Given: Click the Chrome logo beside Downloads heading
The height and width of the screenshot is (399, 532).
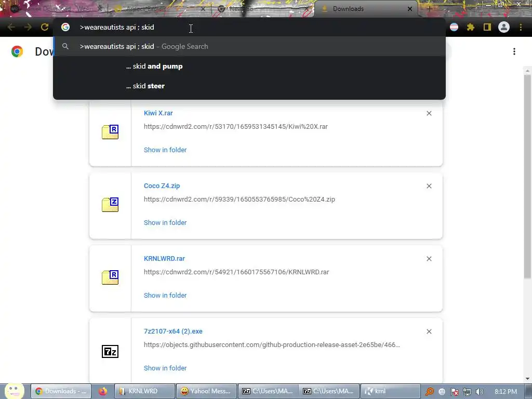Looking at the screenshot, I should click(x=17, y=51).
